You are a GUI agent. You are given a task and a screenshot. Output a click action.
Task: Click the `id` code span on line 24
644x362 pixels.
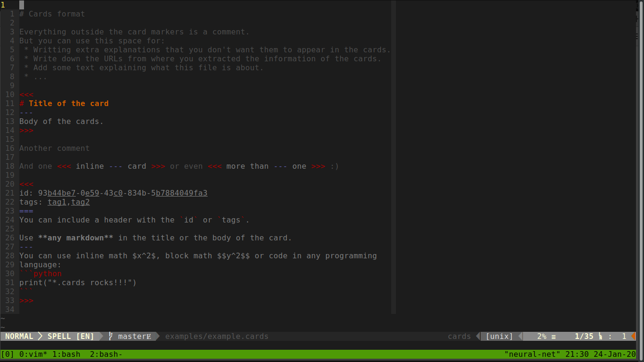coord(188,220)
